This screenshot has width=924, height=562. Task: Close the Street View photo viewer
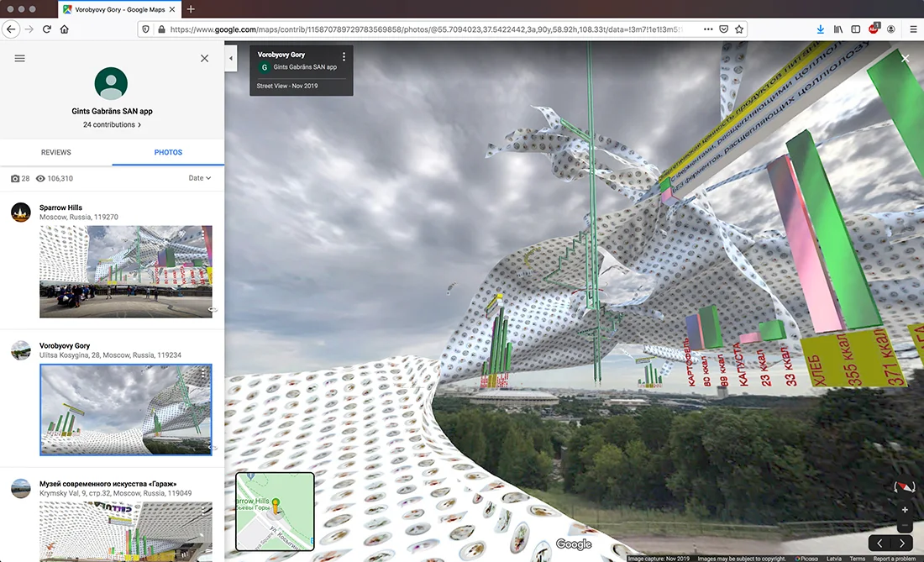point(906,58)
